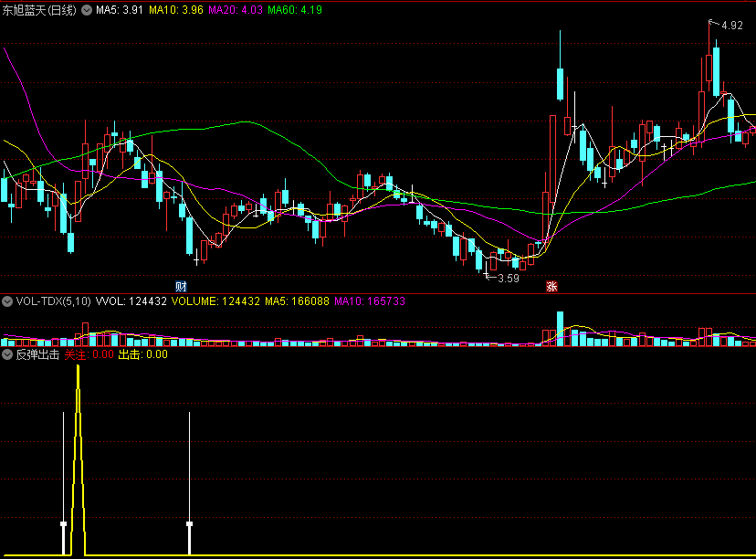Click the 4.92 high price annotation
Image resolution: width=756 pixels, height=559 pixels.
tap(732, 26)
